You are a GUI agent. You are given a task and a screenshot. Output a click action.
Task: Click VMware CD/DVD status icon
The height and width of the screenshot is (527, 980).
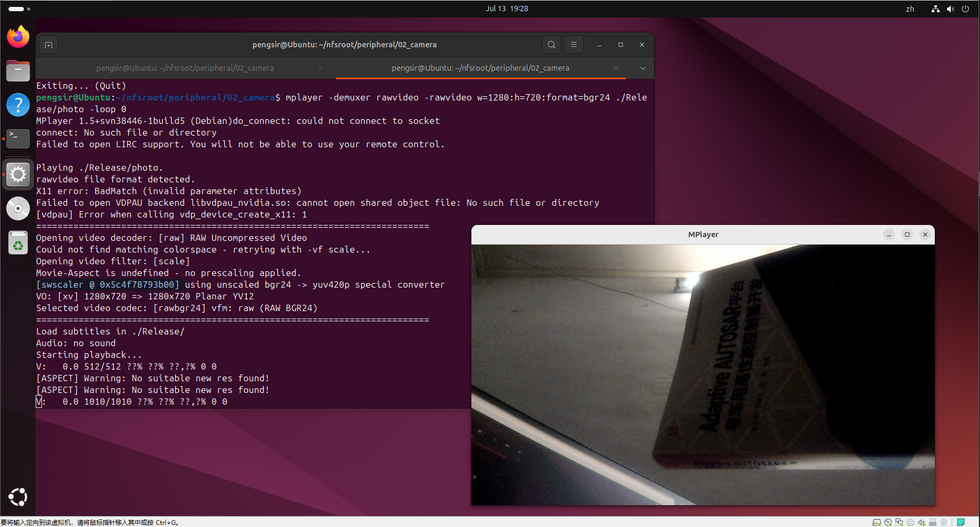point(888,522)
